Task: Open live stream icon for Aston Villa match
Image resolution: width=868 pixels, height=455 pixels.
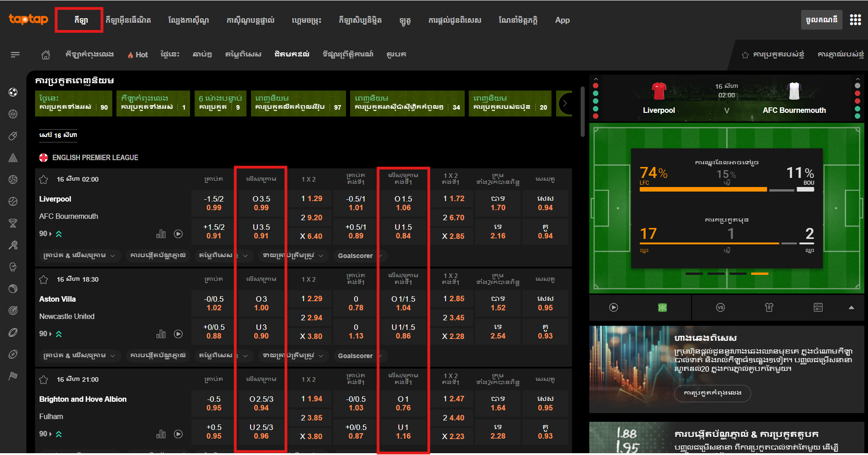Action: click(178, 334)
